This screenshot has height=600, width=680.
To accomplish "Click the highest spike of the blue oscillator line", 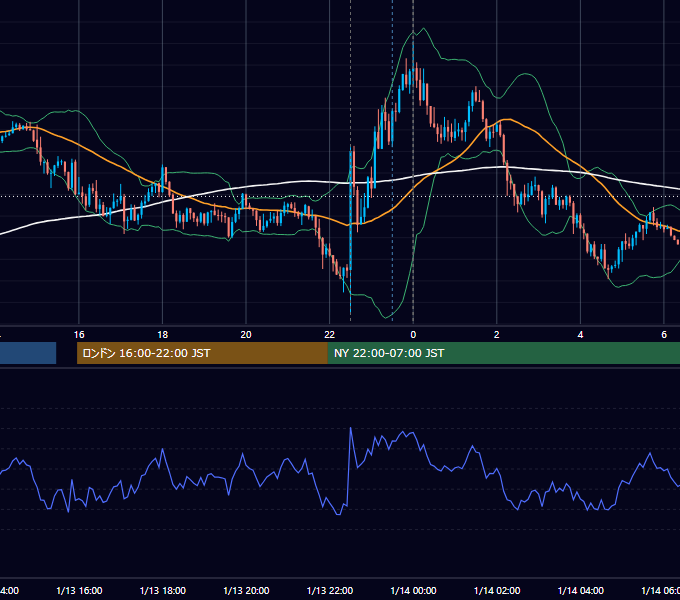I will [x=350, y=428].
